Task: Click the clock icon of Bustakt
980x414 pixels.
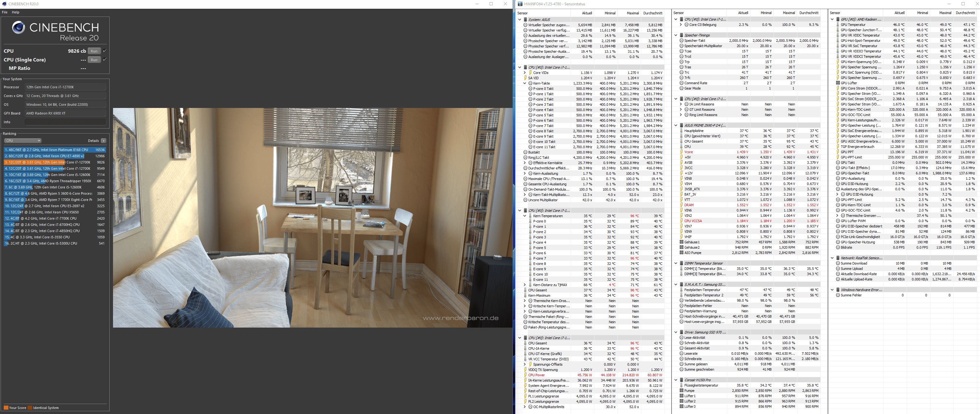Action: tap(525, 152)
